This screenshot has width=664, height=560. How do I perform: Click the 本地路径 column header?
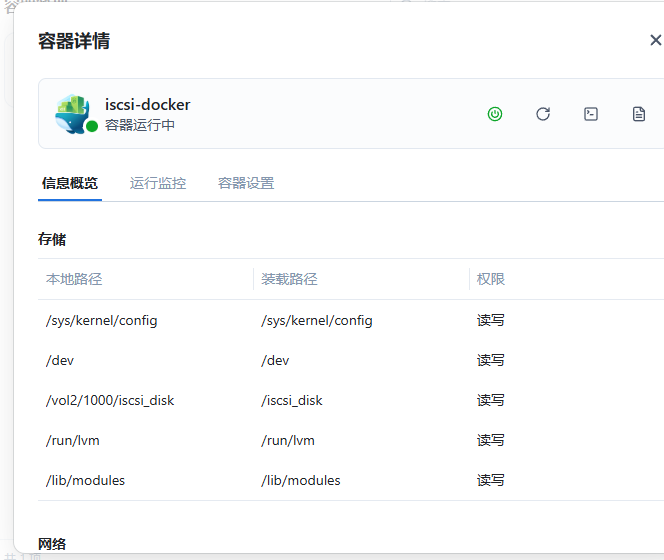(74, 279)
